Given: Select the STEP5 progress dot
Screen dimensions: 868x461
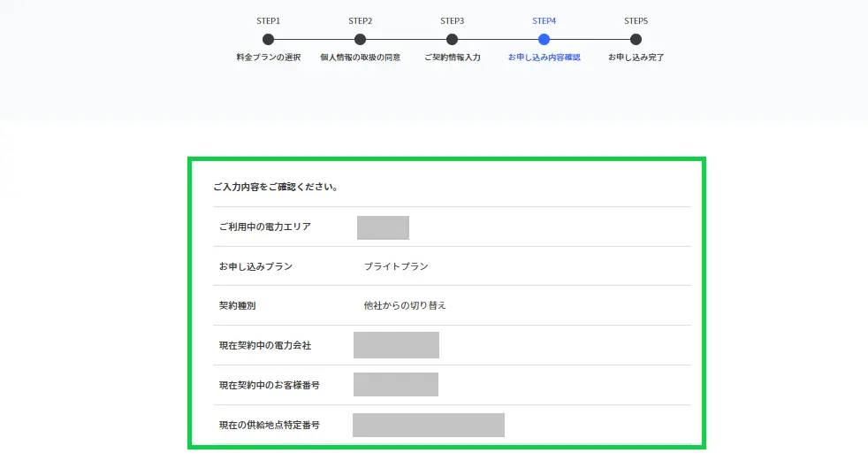Looking at the screenshot, I should point(636,39).
